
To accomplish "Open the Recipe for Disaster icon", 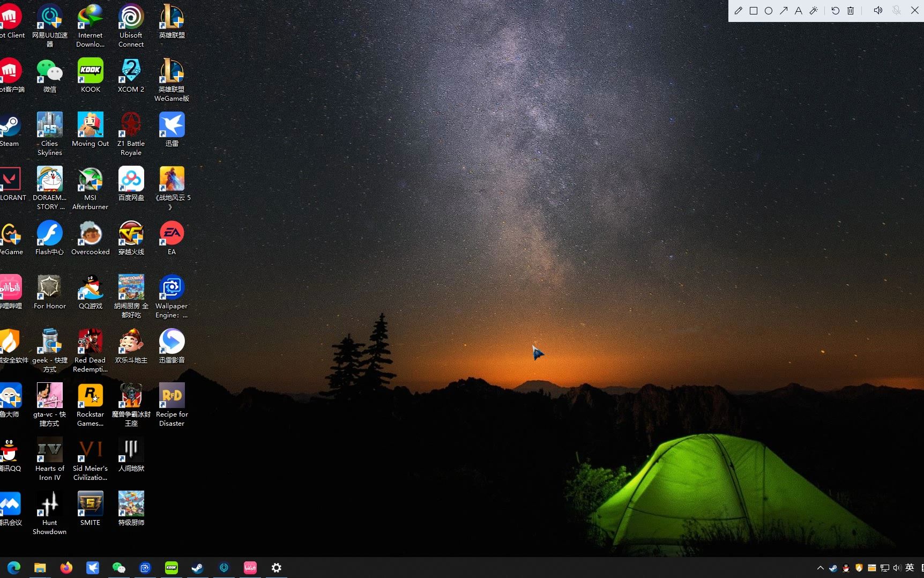I will point(172,405).
